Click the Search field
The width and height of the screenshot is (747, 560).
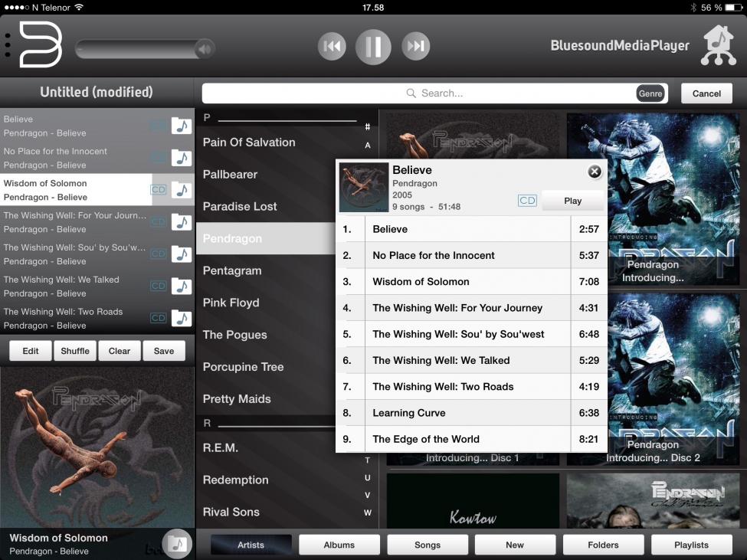coord(434,93)
